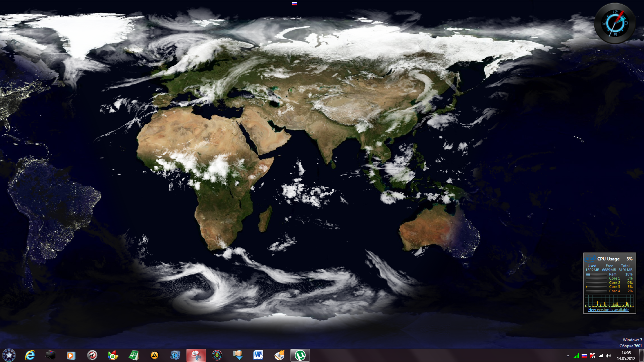Open the black folder taskbar icon
This screenshot has height=362, width=644.
coord(50,355)
